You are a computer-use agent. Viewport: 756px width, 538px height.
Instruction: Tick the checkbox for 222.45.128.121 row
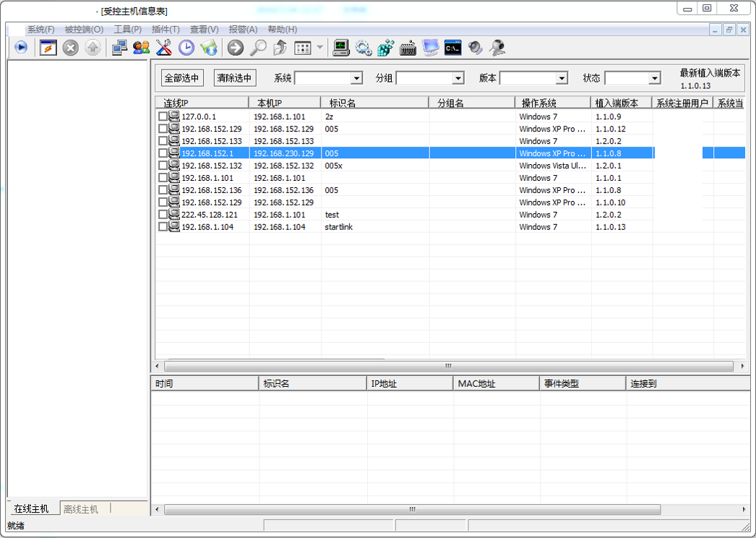coord(163,215)
